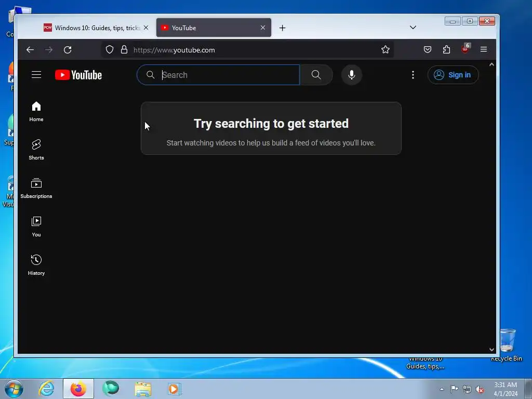Click page scrollbar down arrow
Viewport: 532px width, 399px height.
coord(491,350)
